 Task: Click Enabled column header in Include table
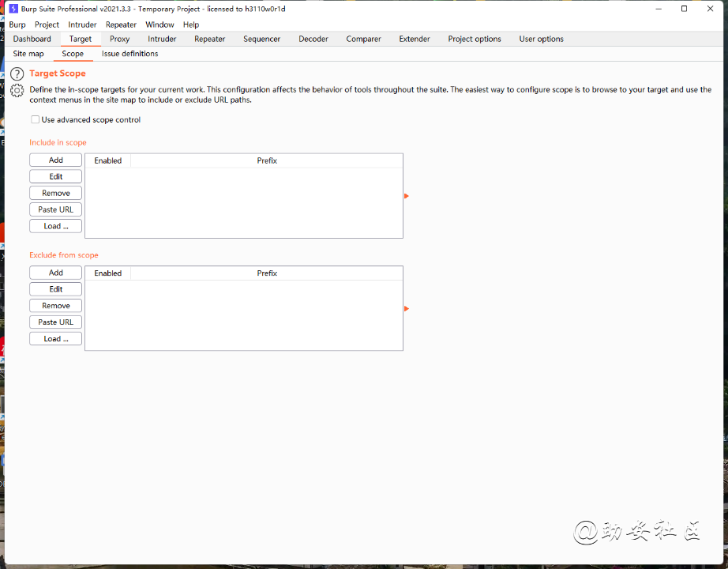(107, 160)
